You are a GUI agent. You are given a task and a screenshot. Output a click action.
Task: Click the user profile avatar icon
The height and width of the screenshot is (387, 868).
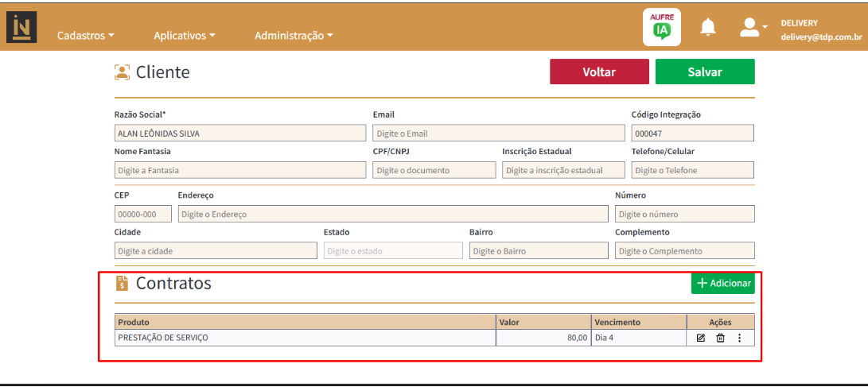coord(749,28)
